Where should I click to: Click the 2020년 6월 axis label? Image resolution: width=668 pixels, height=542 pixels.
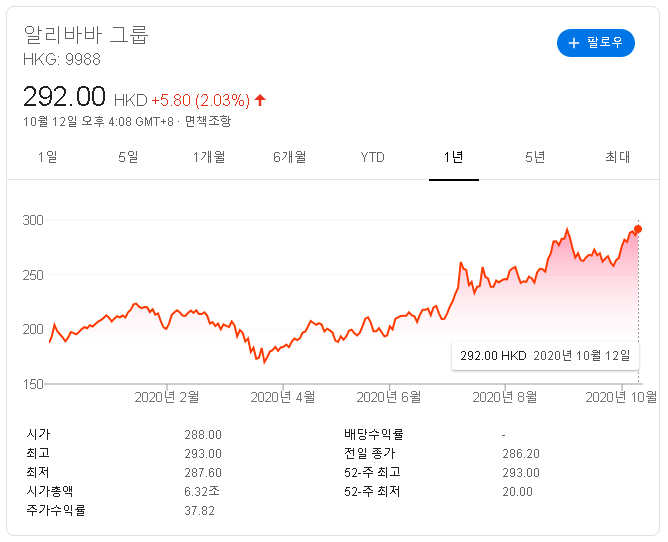[x=389, y=397]
